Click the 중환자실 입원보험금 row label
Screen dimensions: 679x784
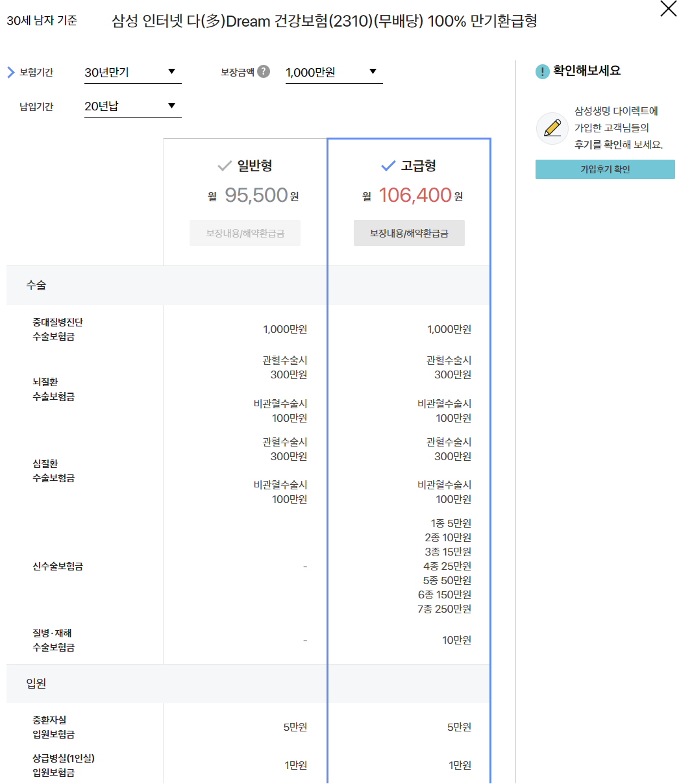53,727
